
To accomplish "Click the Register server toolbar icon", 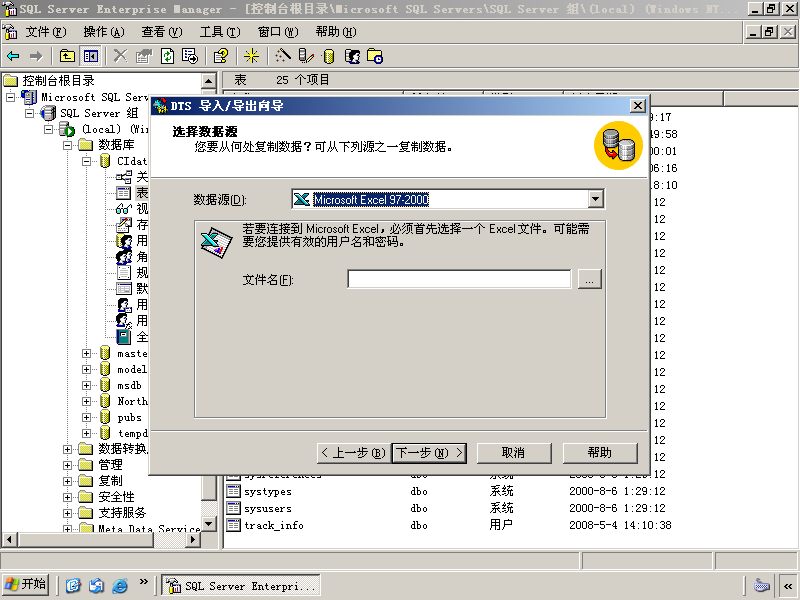I will (306, 56).
